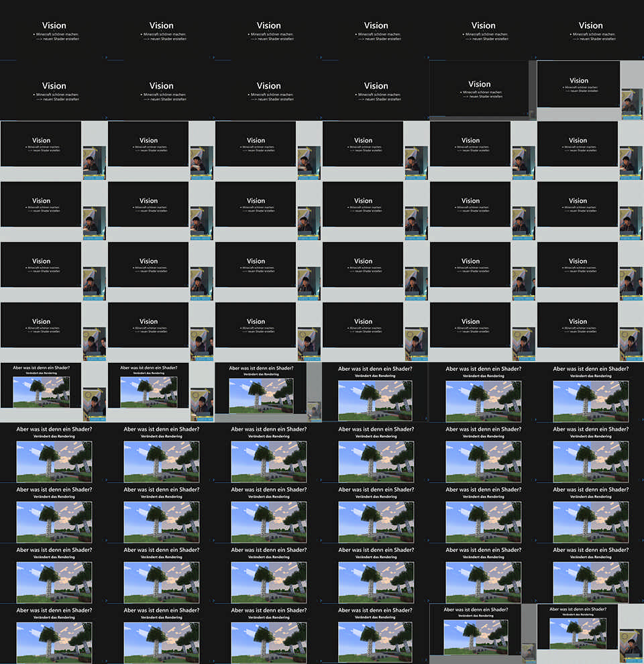644x664 pixels.
Task: Open the first full-screen Vision slide frame
Action: click(x=54, y=30)
